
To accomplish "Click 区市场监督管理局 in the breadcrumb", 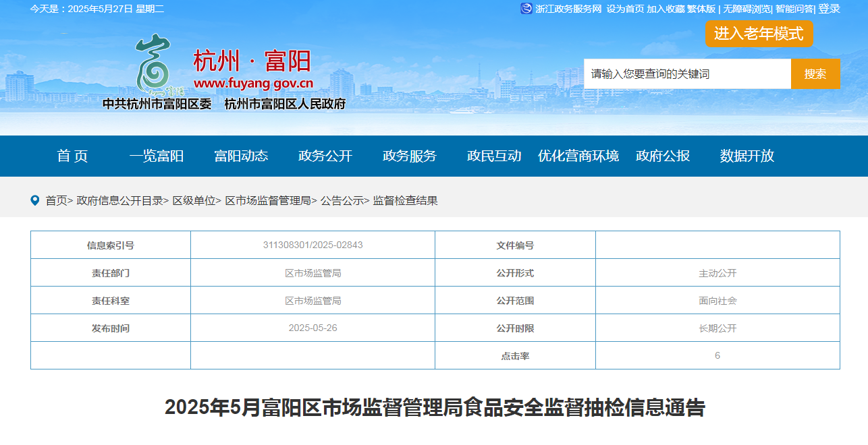I will click(x=268, y=200).
